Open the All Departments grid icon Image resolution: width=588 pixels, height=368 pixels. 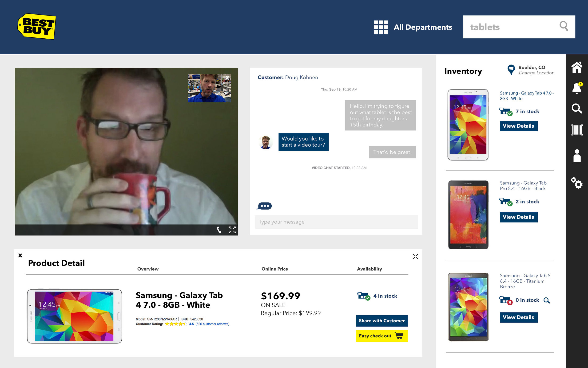point(381,27)
